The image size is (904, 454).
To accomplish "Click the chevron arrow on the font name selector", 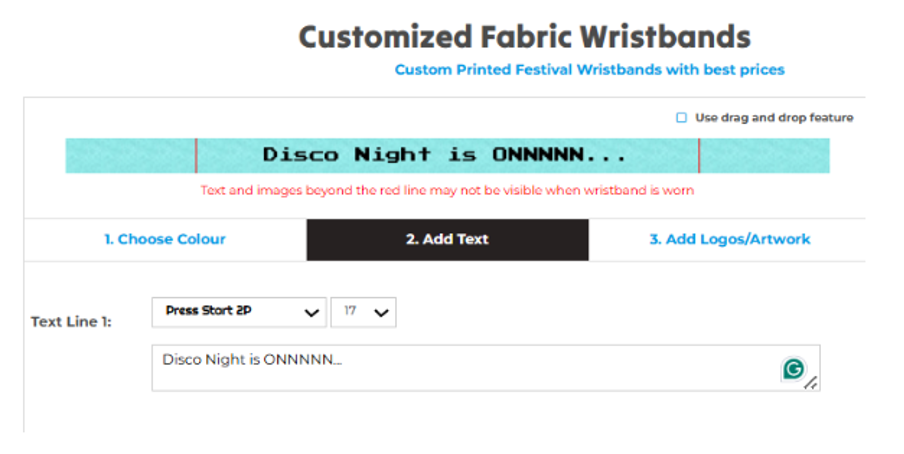I will [x=311, y=312].
